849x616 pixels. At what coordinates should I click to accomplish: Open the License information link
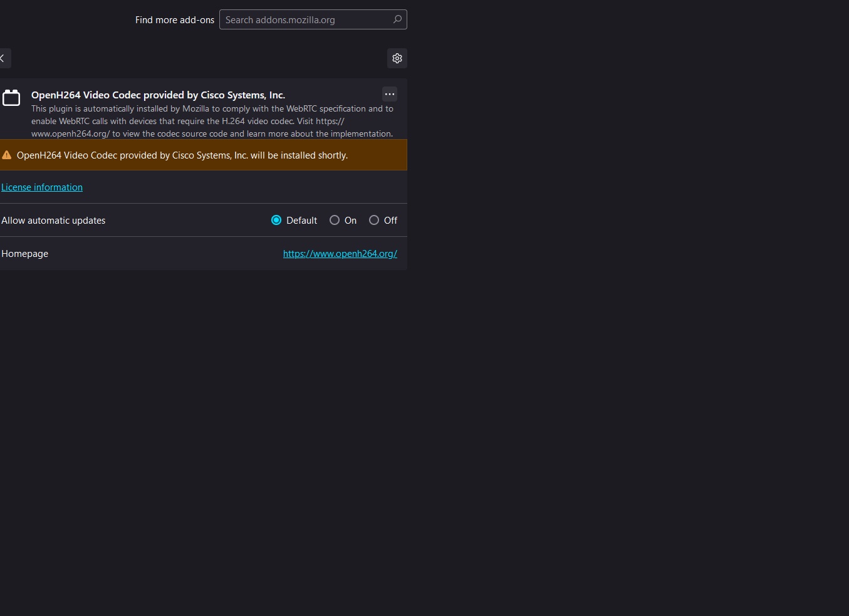42,187
